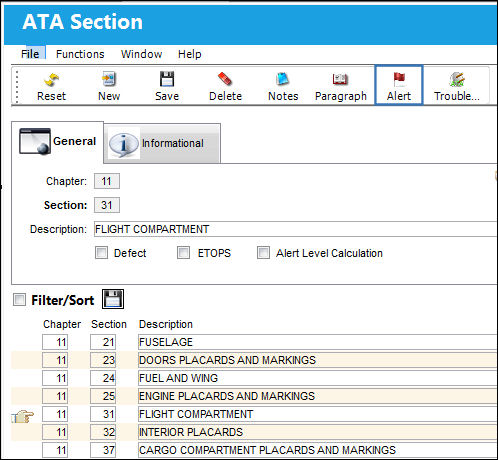This screenshot has height=460, width=498.
Task: Select FLIGHT COMPARTMENT row in the list
Action: point(318,414)
